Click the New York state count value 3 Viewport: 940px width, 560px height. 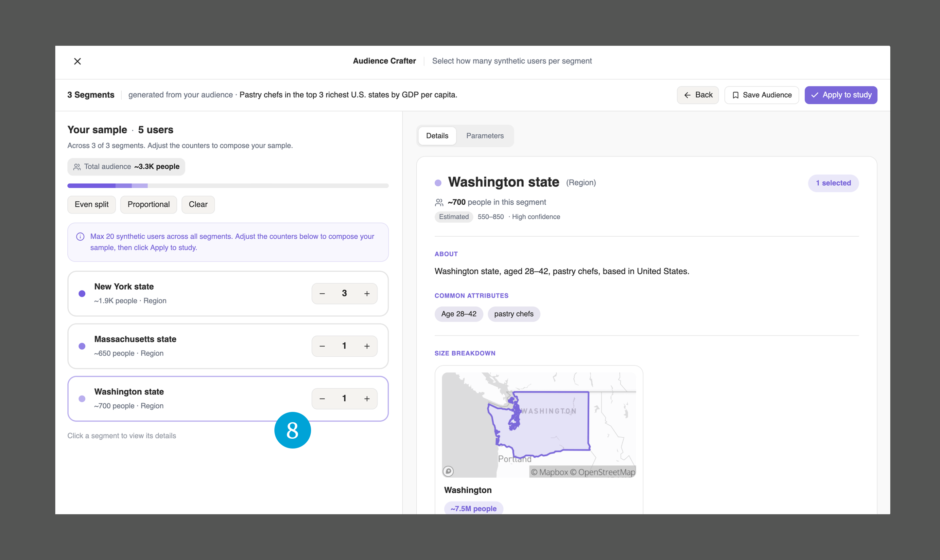coord(344,293)
